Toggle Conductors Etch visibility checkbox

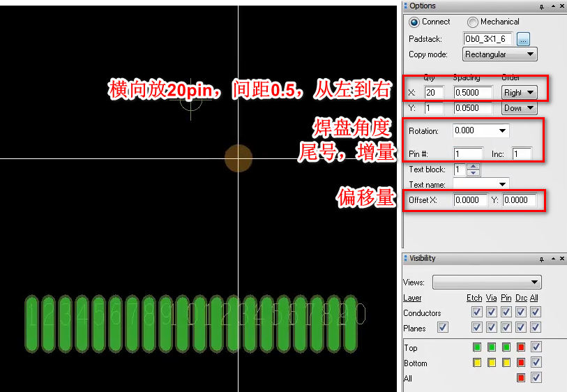[x=477, y=312]
